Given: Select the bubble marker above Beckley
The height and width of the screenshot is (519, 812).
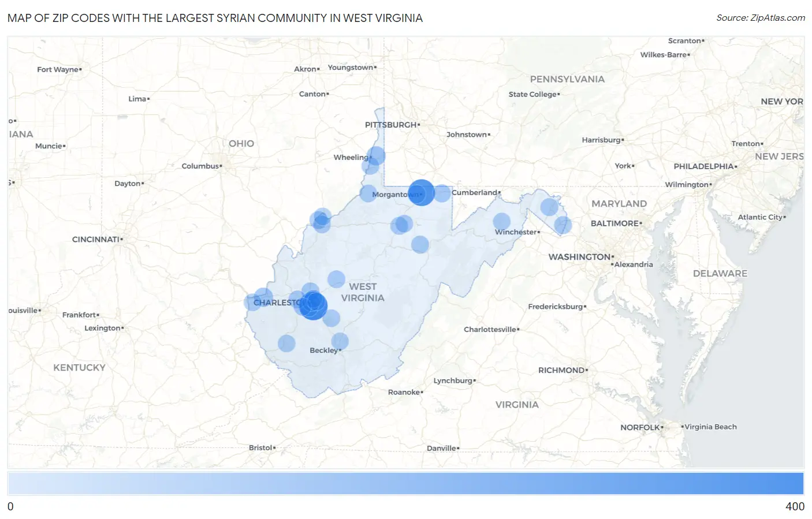Looking at the screenshot, I should pyautogui.click(x=340, y=341).
